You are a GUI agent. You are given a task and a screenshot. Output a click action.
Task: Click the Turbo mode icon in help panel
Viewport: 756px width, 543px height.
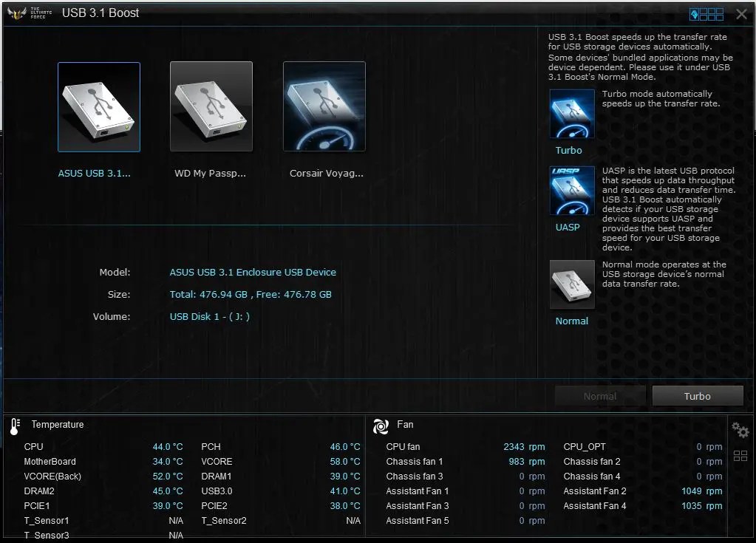[x=572, y=114]
